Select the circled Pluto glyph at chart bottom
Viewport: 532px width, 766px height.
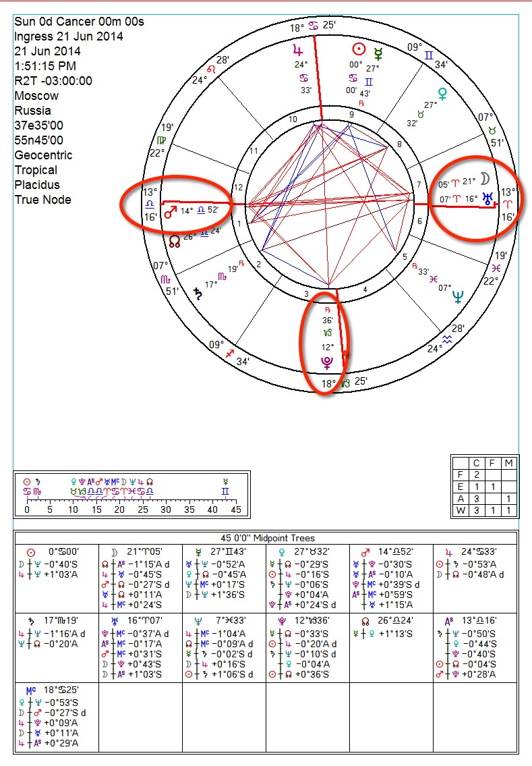[326, 364]
